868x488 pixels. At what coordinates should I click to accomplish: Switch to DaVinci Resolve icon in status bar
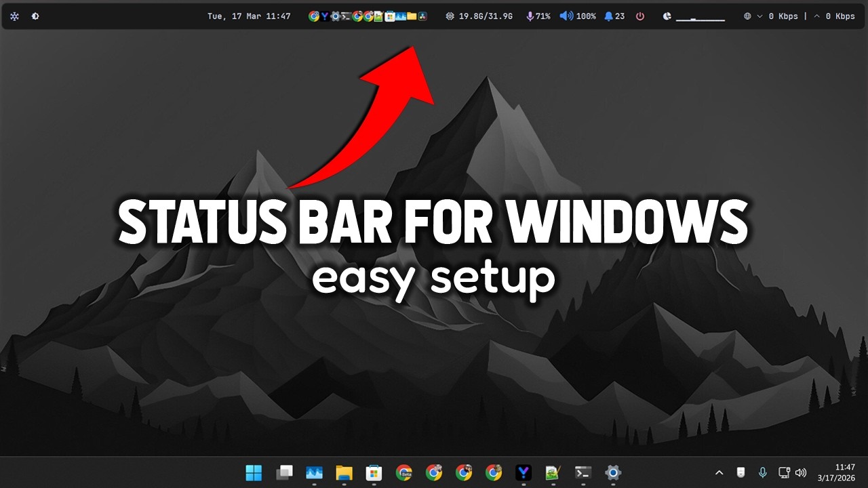(x=422, y=16)
